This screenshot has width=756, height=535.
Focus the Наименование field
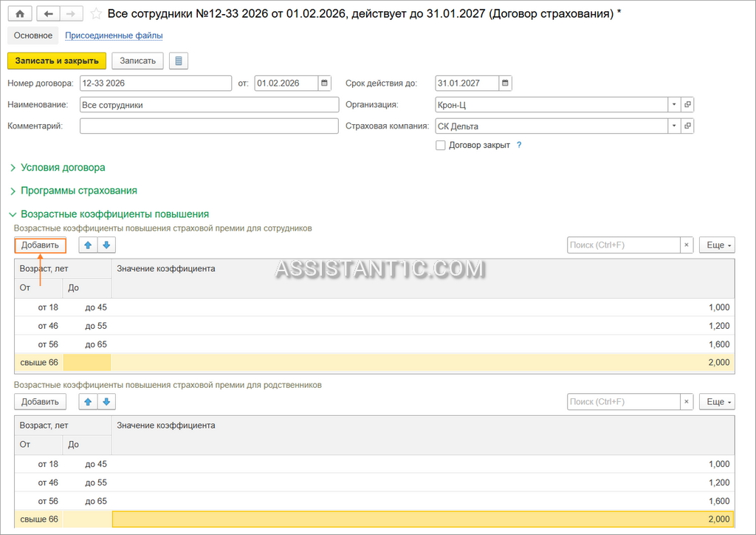tap(209, 105)
